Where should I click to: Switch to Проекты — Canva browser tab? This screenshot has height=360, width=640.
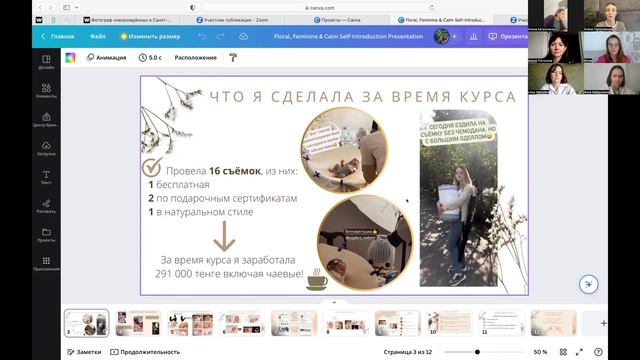337,20
